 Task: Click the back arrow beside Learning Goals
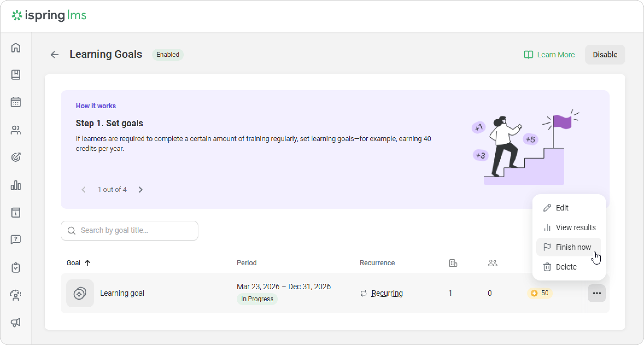pos(55,55)
